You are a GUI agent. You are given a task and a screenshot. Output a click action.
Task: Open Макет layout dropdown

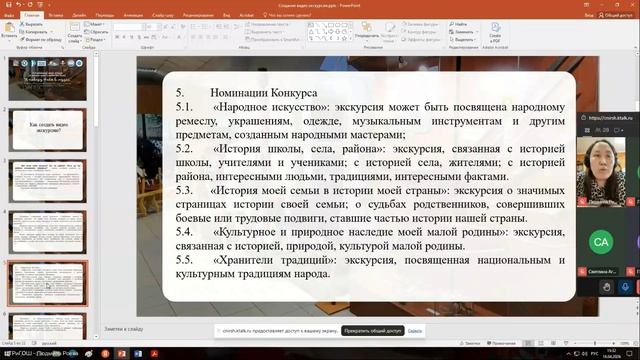pos(95,24)
